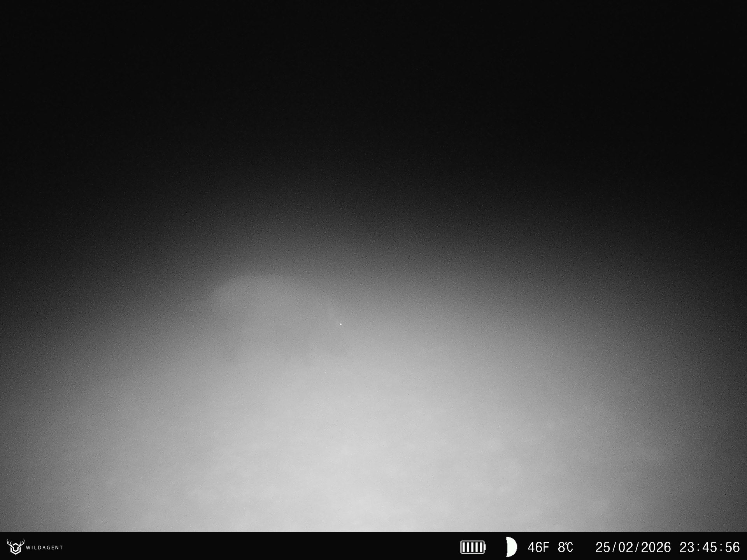Screen dimensions: 747x560
Task: Click the degree Celsius symbol
Action: click(x=570, y=547)
